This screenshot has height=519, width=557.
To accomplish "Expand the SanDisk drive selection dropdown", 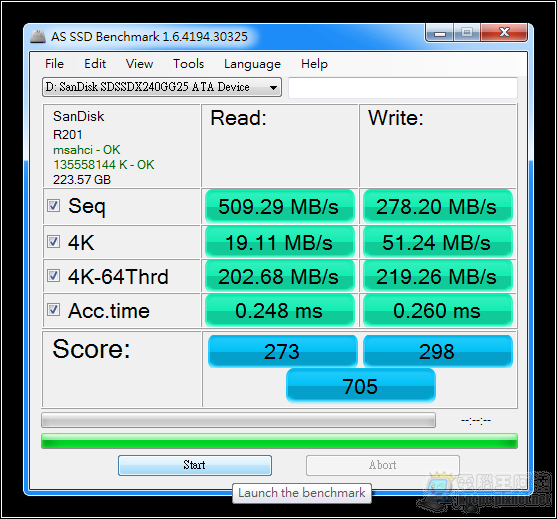I will pyautogui.click(x=162, y=87).
